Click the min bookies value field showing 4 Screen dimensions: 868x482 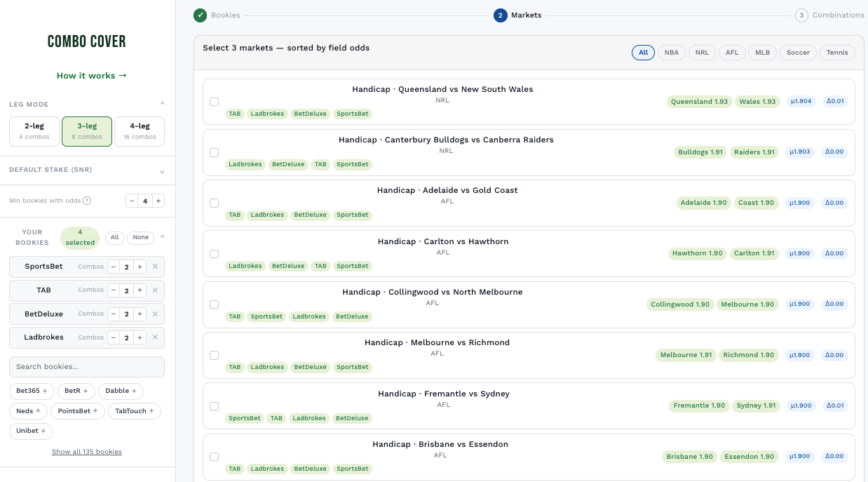coord(145,201)
